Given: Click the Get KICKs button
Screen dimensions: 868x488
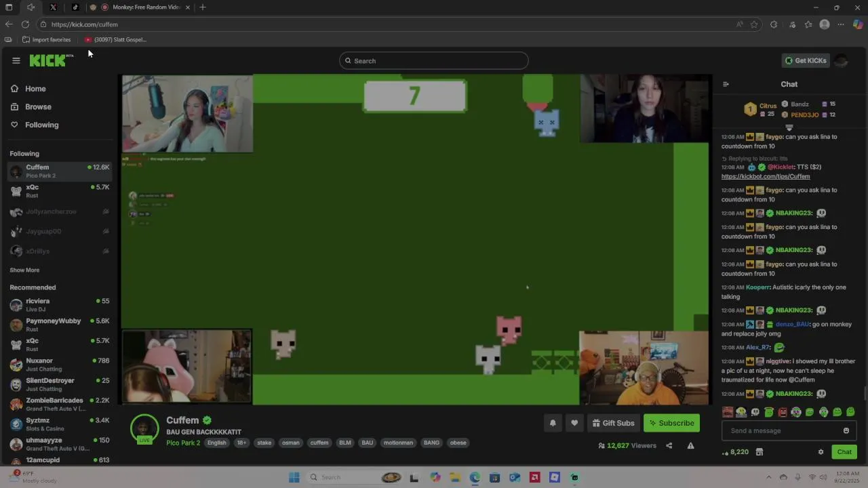Looking at the screenshot, I should tap(805, 60).
